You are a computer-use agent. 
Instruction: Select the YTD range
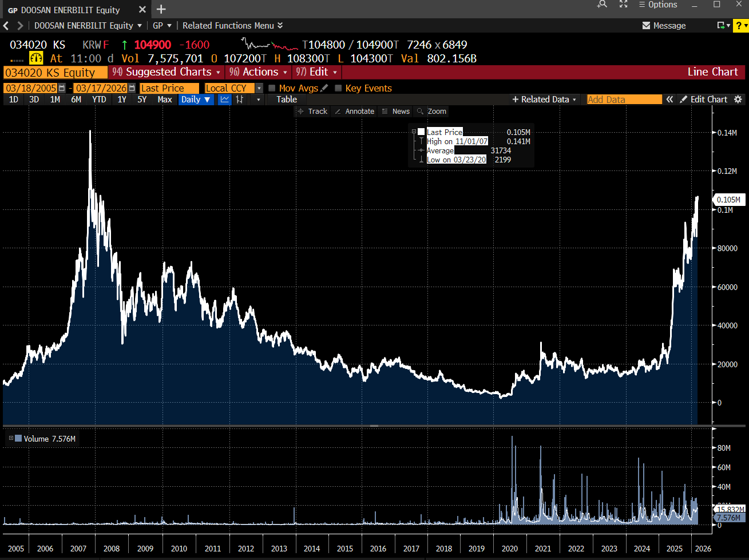click(99, 100)
